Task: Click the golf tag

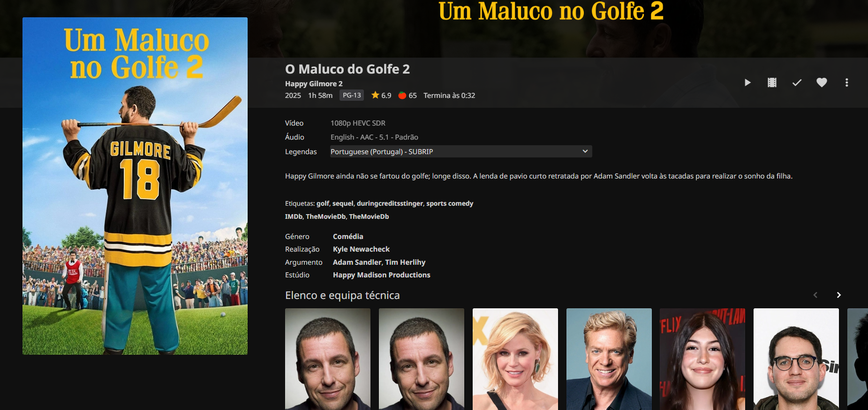Action: point(323,203)
